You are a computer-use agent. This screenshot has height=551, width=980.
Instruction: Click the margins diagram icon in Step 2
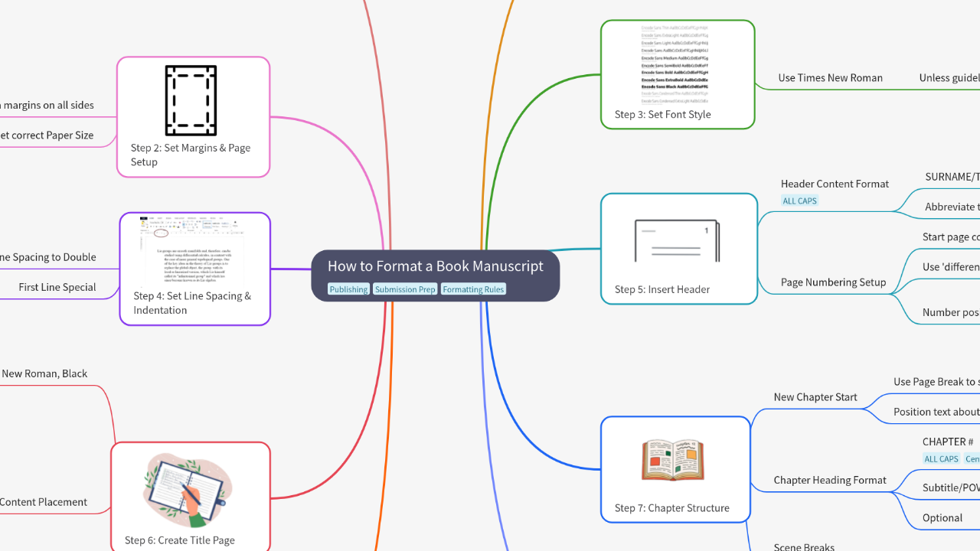click(192, 100)
